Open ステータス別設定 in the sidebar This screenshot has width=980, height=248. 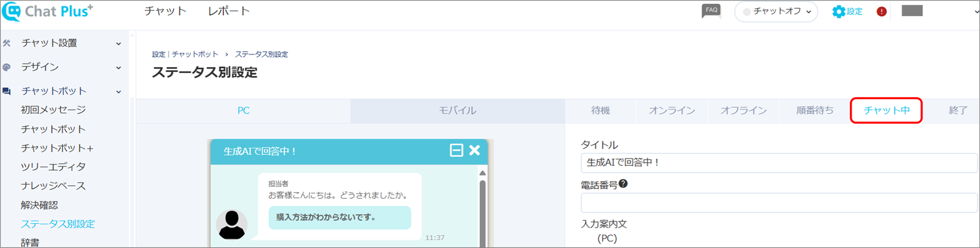point(58,224)
